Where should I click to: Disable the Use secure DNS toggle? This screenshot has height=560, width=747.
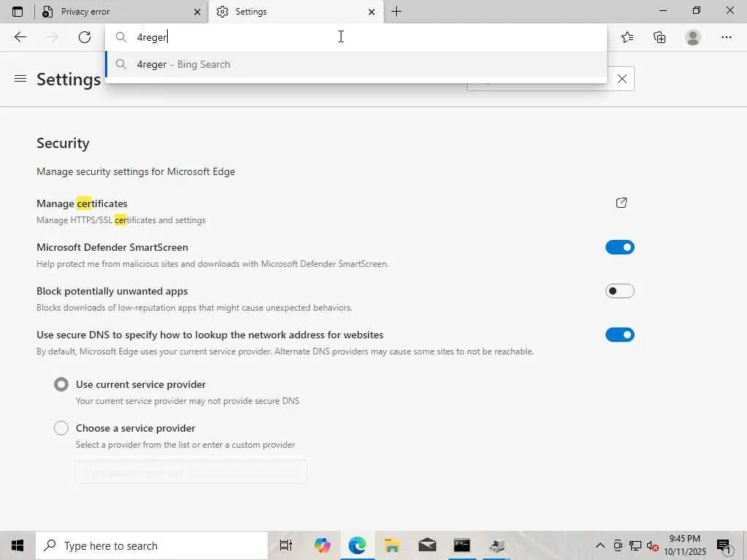(x=620, y=335)
